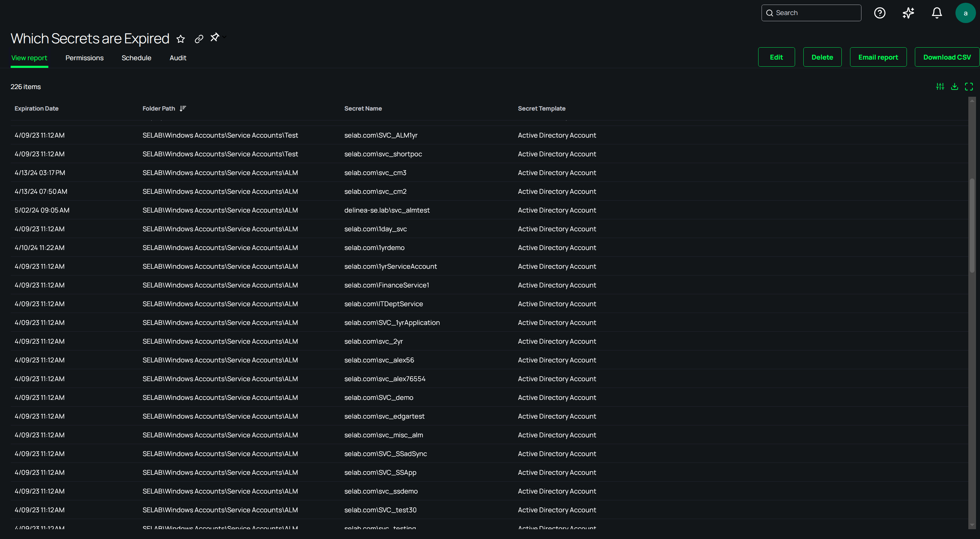
Task: Switch to the Schedule tab
Action: (136, 58)
